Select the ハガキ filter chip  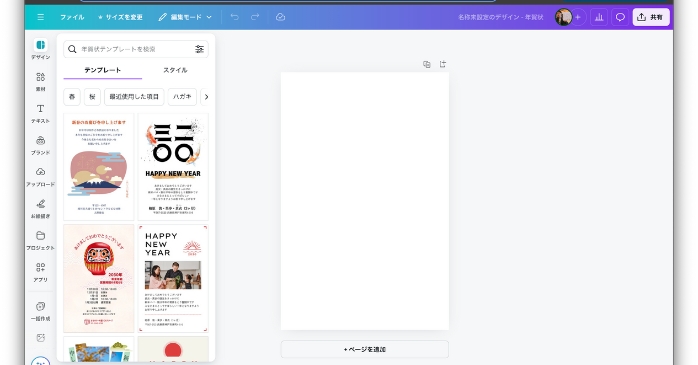[x=182, y=97]
